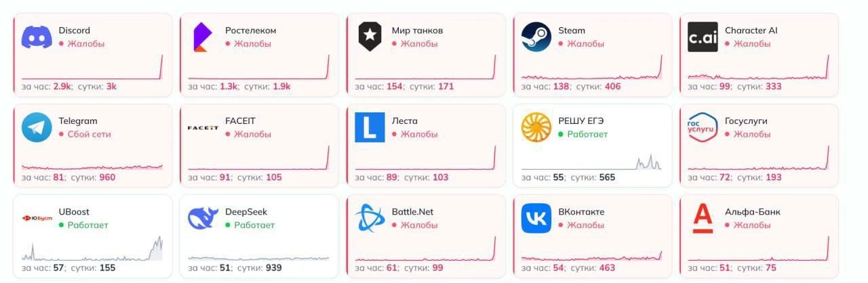
Task: Select the Леста blue L icon
Action: click(370, 127)
